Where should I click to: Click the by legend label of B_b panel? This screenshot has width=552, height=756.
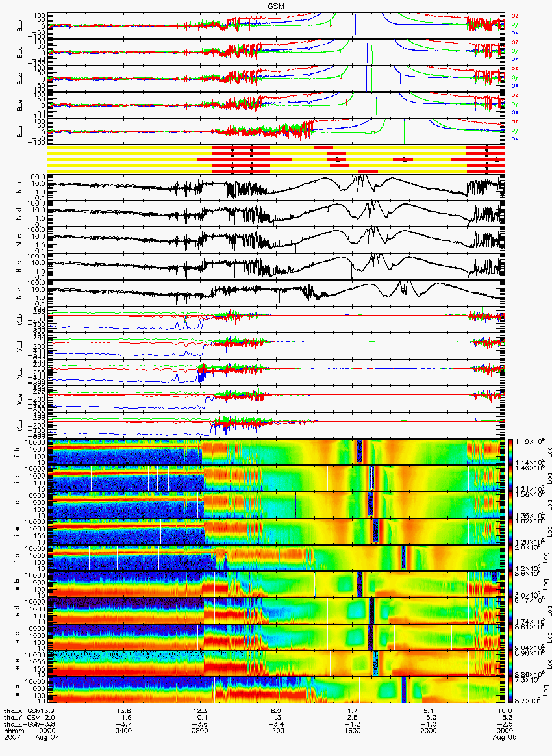pos(515,24)
